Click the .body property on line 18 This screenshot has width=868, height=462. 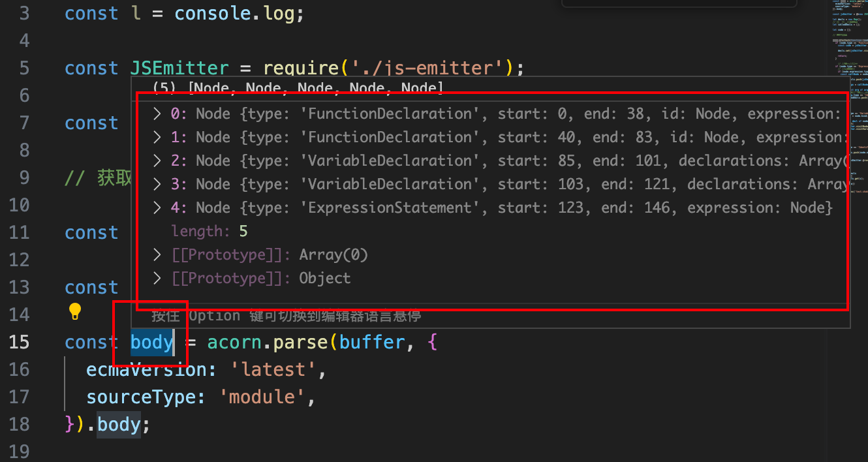click(119, 425)
